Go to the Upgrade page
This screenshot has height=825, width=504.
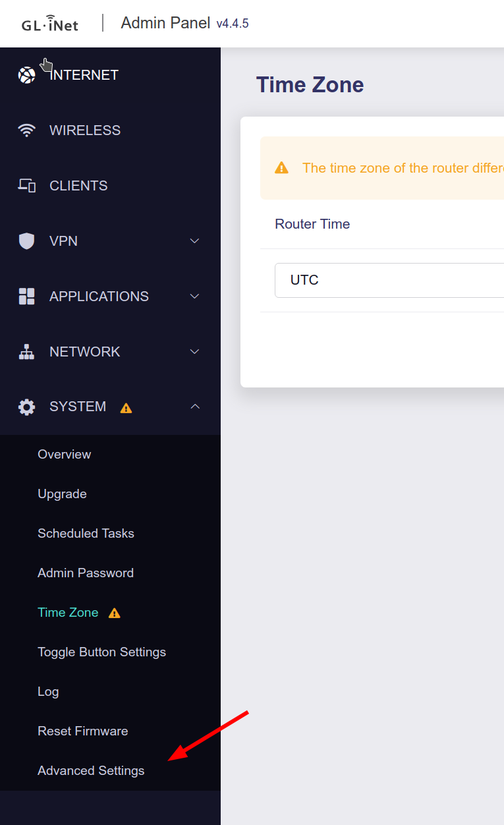62,494
